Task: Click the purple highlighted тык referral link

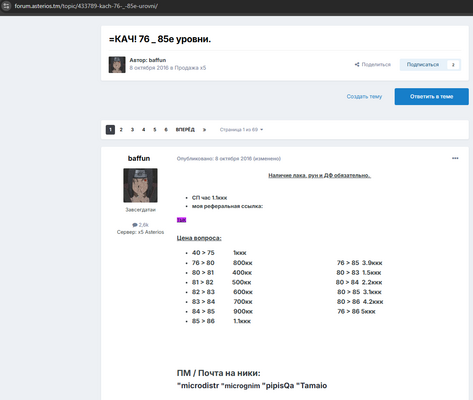Action: [181, 220]
